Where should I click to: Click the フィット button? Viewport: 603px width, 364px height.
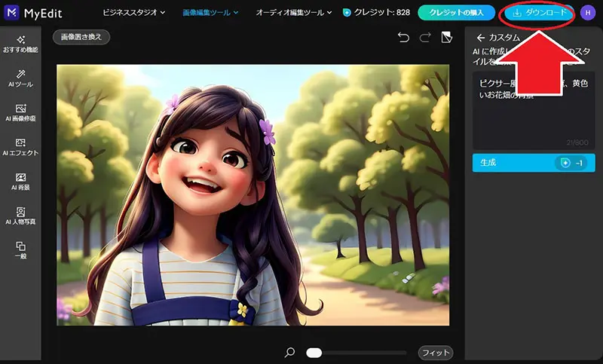(x=436, y=353)
